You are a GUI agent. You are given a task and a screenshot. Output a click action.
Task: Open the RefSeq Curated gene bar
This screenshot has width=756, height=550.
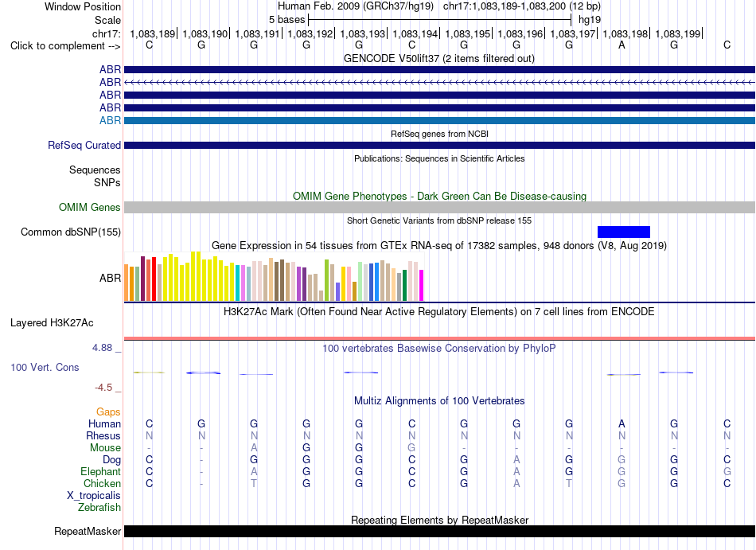(439, 145)
